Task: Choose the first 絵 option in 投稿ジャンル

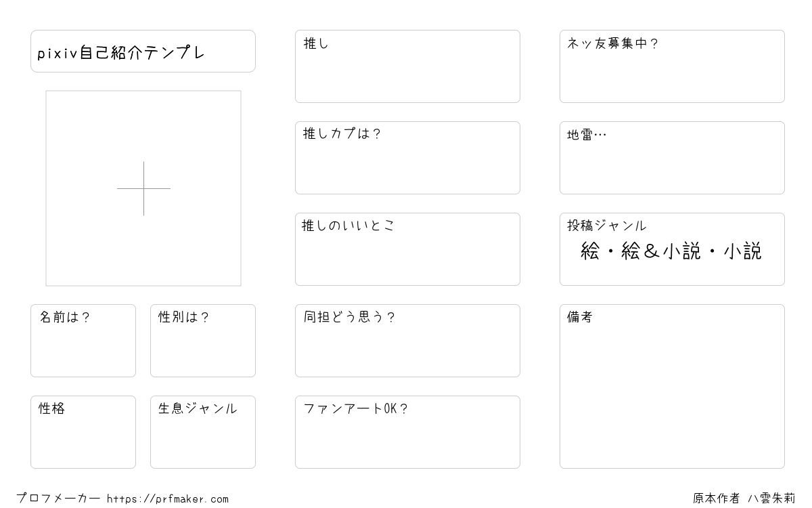Action: [x=590, y=252]
